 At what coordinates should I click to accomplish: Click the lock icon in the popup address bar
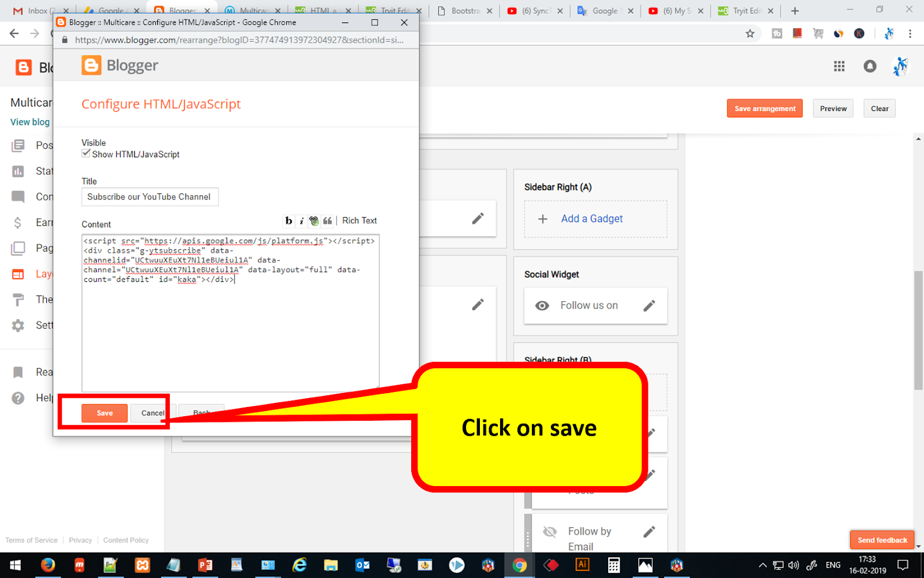(65, 40)
